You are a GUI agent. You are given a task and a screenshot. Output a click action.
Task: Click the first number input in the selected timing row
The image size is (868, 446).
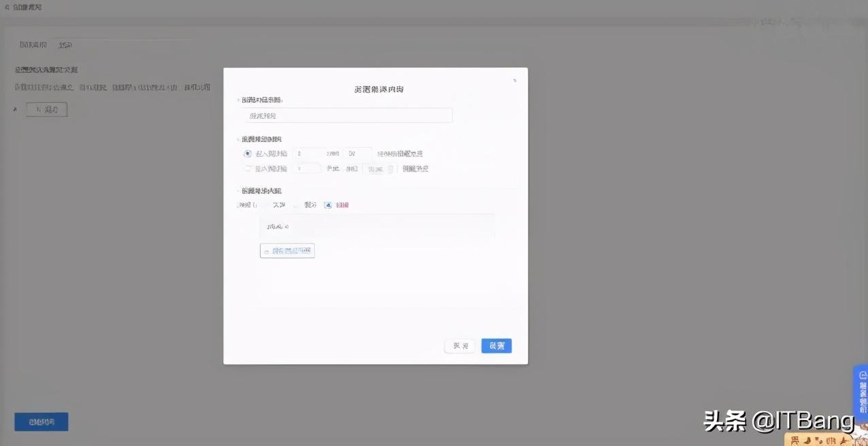coord(308,154)
